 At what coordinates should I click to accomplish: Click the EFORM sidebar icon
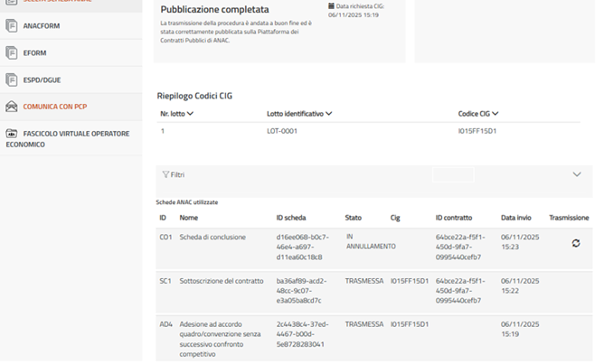tap(11, 53)
